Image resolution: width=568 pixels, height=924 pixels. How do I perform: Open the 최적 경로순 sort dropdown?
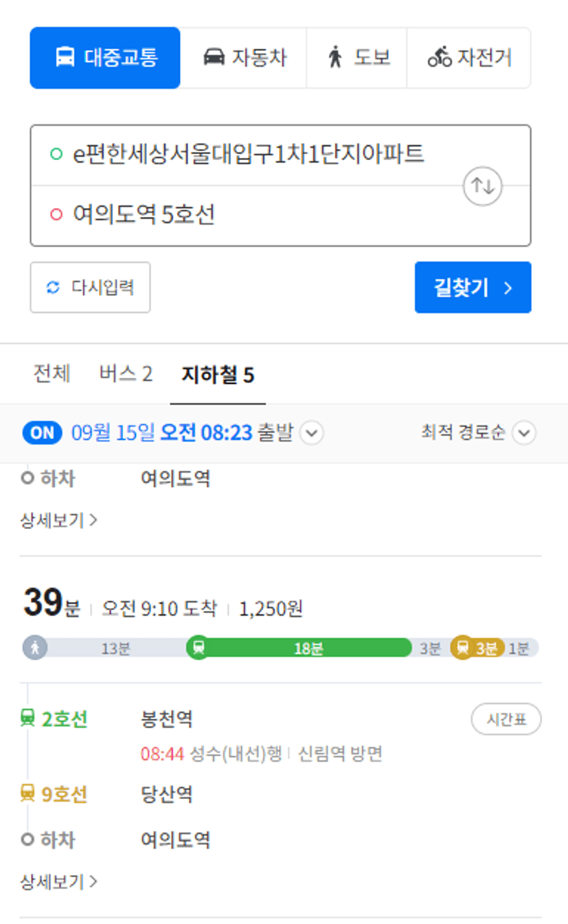pyautogui.click(x=478, y=433)
